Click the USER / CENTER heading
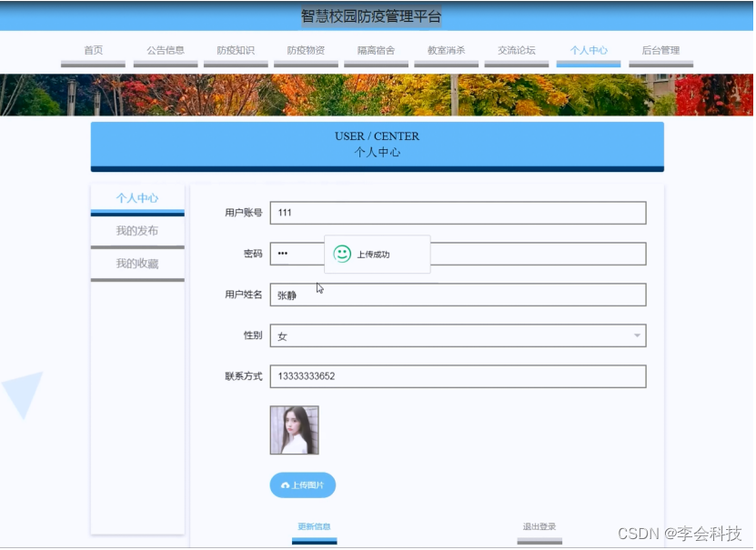756x550 pixels. click(x=377, y=136)
